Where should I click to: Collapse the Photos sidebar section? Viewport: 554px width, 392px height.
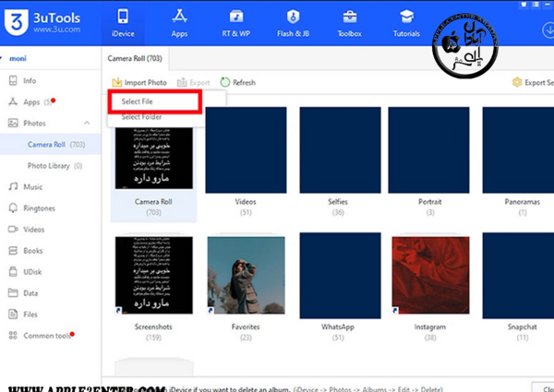pyautogui.click(x=87, y=124)
